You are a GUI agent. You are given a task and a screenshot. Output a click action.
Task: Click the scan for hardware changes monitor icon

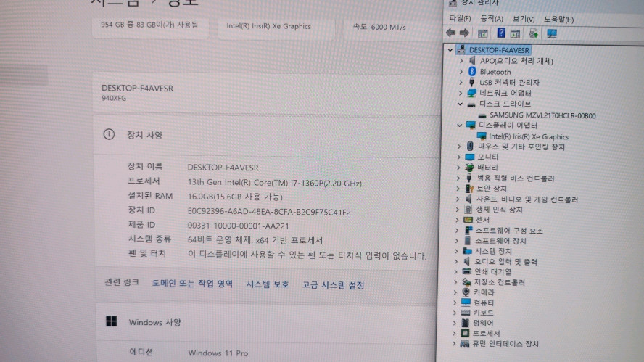coord(552,33)
